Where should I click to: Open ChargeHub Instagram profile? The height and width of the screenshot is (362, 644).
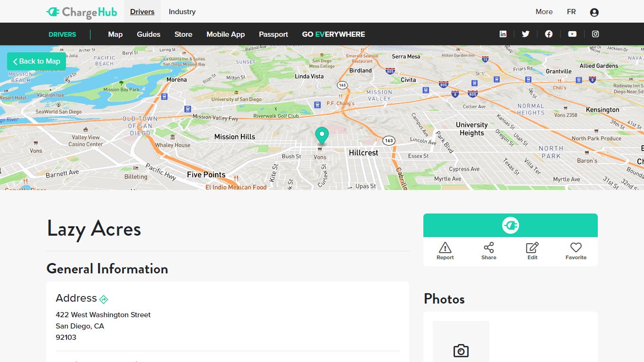click(595, 34)
